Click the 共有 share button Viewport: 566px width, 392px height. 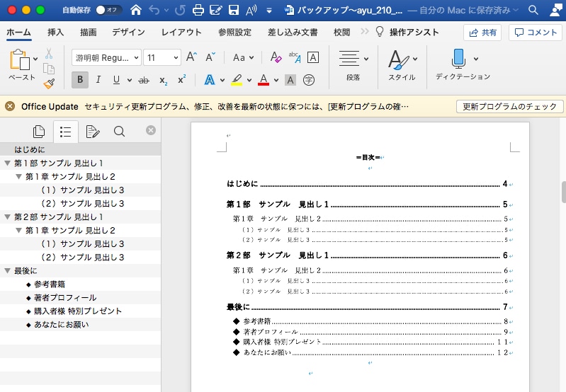(x=482, y=33)
